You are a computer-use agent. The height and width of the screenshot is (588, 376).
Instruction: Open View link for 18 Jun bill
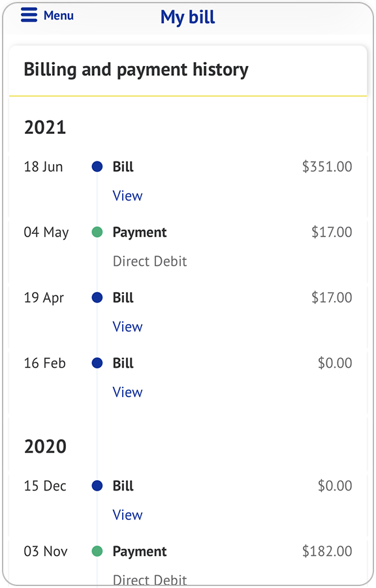[x=127, y=196]
